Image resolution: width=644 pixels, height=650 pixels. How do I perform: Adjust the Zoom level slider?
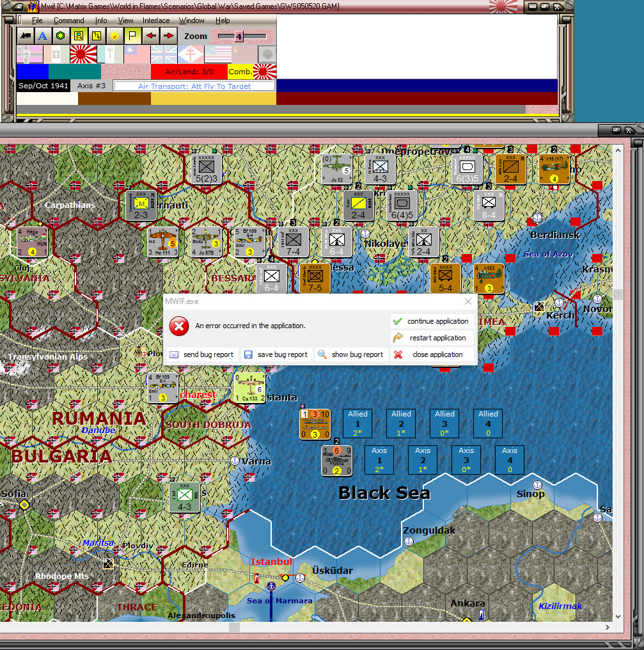(x=240, y=36)
